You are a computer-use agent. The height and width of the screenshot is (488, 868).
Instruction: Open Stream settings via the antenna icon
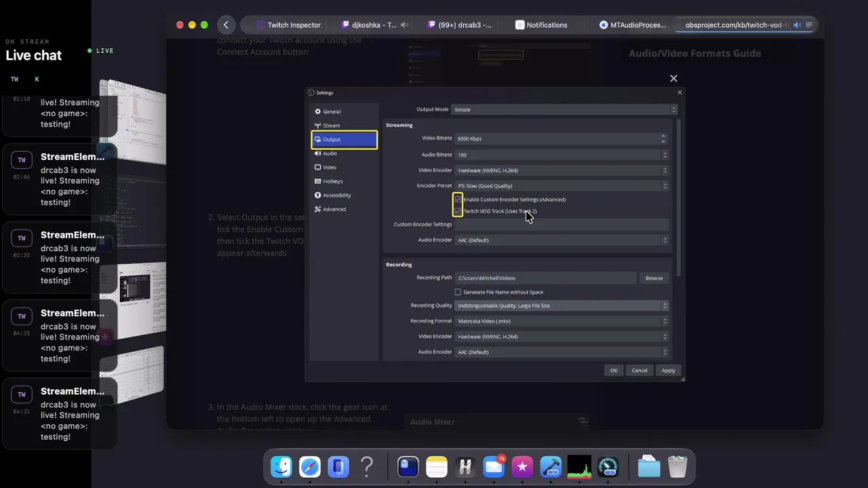point(317,125)
